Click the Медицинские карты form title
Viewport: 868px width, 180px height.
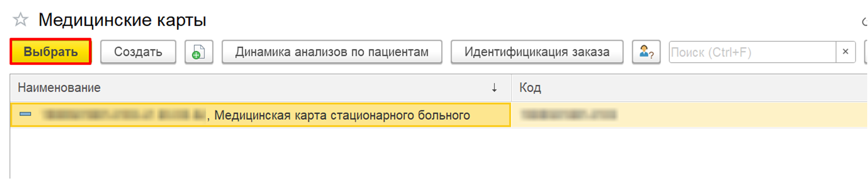pyautogui.click(x=122, y=20)
